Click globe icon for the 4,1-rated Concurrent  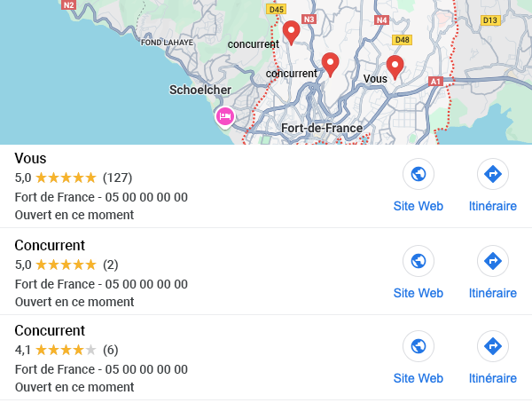419,346
